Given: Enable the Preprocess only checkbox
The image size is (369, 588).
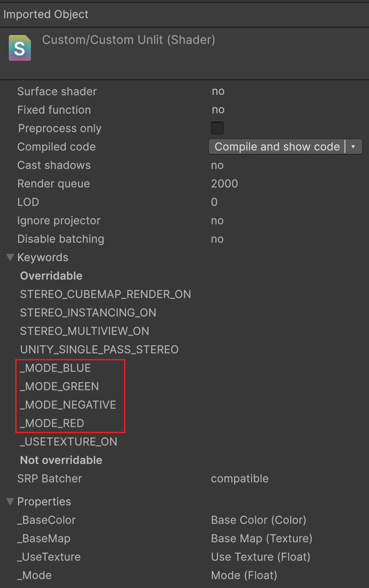Looking at the screenshot, I should pos(217,128).
